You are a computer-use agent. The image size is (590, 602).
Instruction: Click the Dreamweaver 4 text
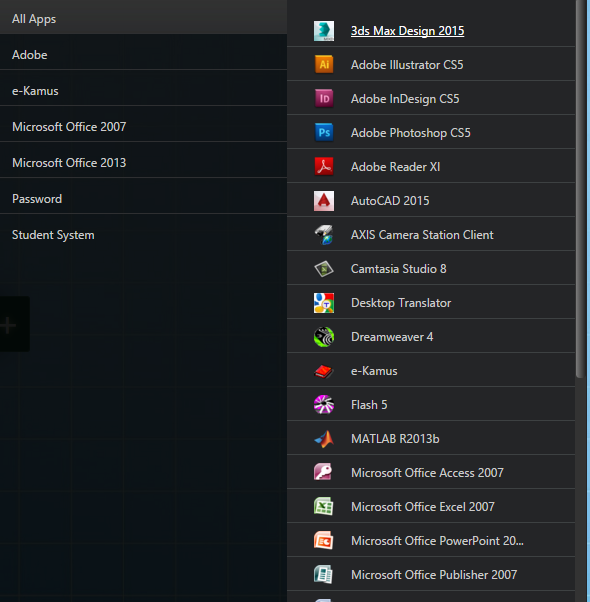[x=392, y=337]
